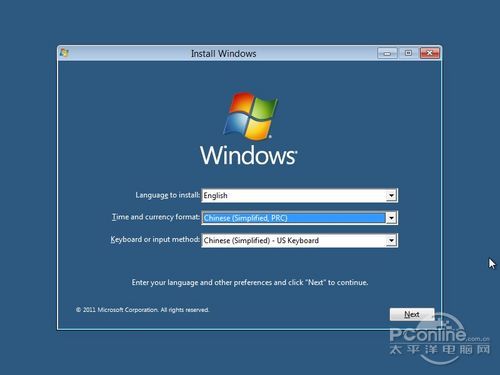Click the 'Install Windows' title text

click(x=223, y=53)
